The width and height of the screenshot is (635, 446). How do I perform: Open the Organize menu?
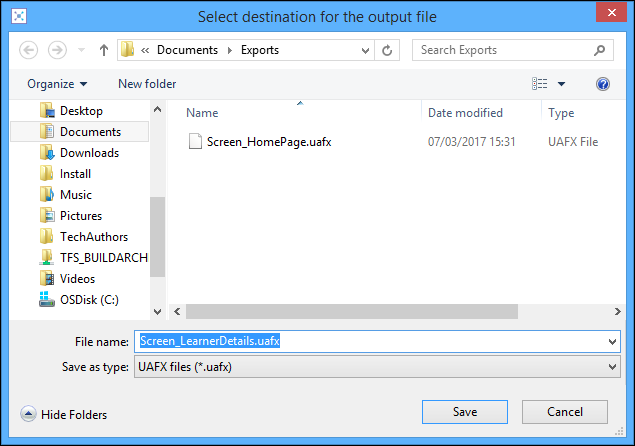tap(57, 84)
